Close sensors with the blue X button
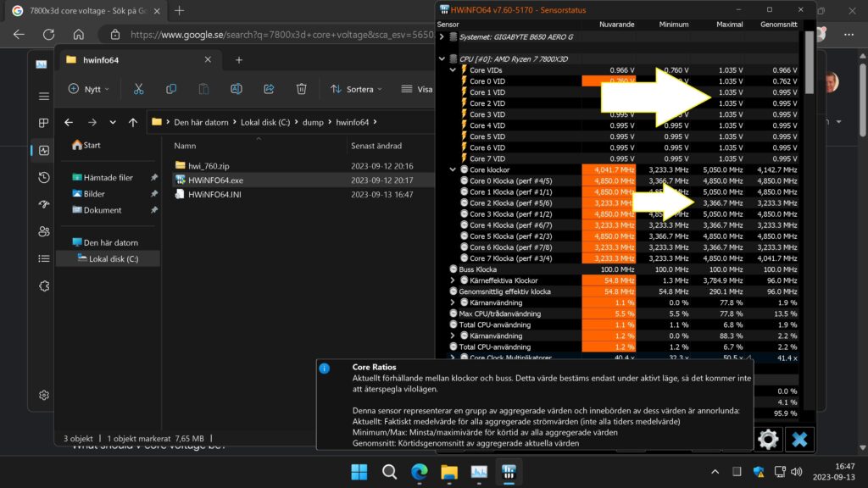868x488 pixels. (x=799, y=440)
